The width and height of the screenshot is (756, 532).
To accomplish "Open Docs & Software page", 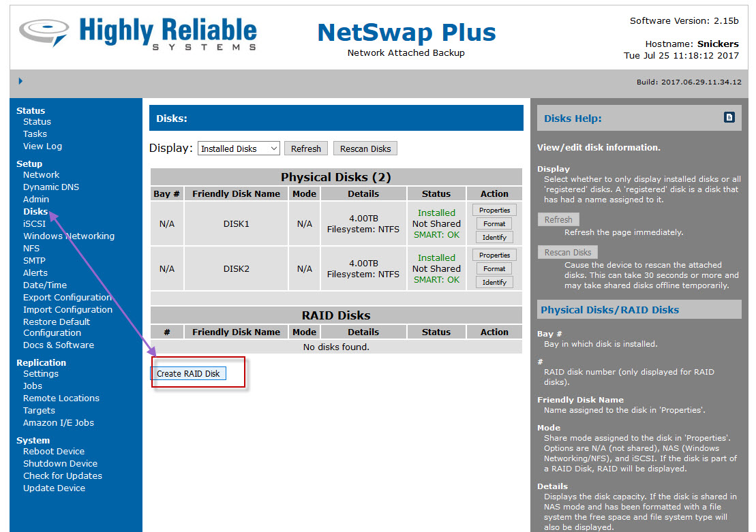I will click(59, 345).
